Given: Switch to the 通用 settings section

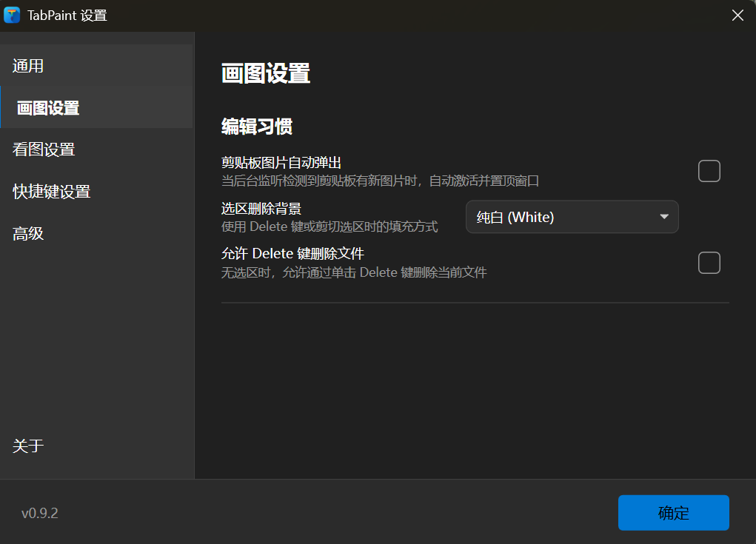Looking at the screenshot, I should click(28, 65).
